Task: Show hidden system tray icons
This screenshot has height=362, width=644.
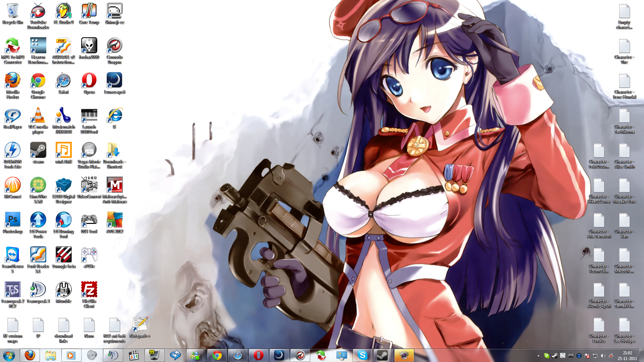Action: (538, 356)
